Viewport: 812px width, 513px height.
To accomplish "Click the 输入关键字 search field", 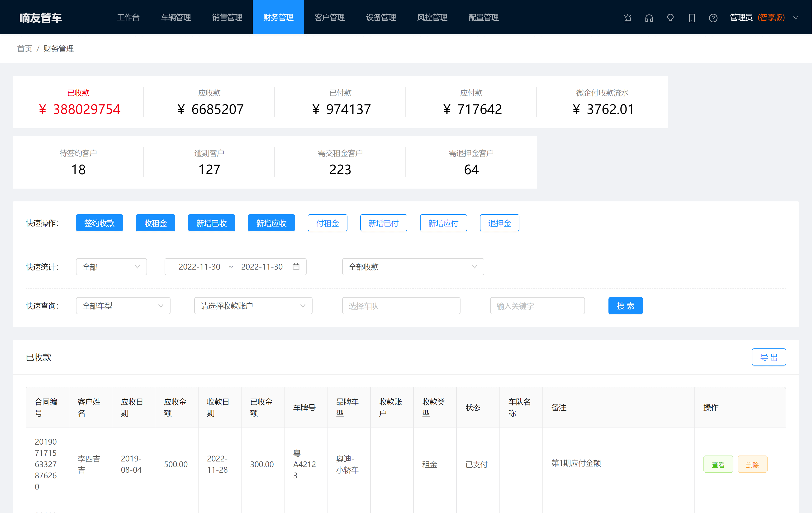I will [537, 306].
